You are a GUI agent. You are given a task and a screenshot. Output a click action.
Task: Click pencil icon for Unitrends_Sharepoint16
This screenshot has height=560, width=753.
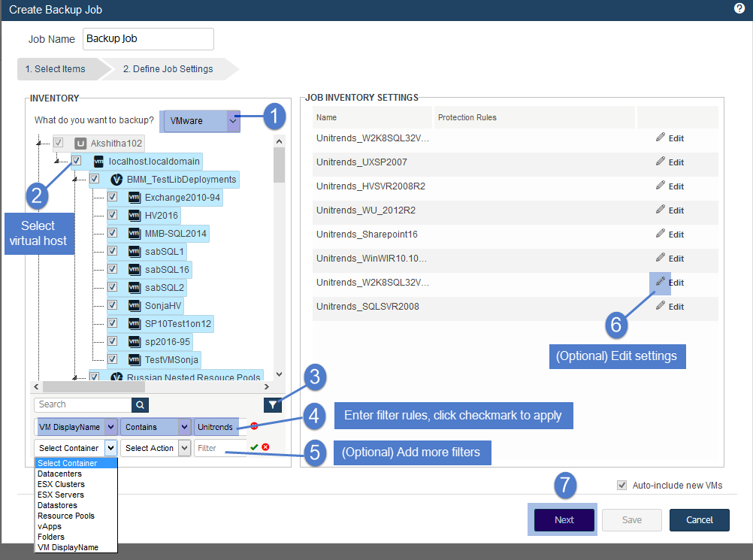[x=661, y=234]
